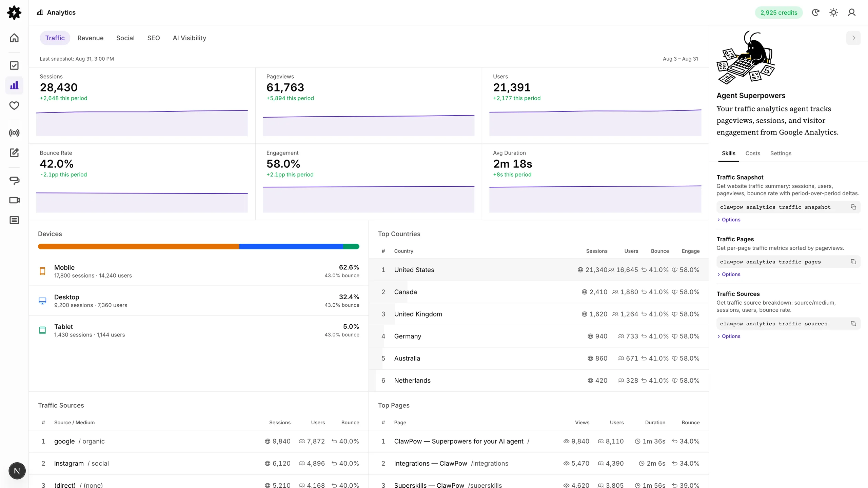This screenshot has width=868, height=488.
Task: Open the tasks checkbox icon in sidebar
Action: click(x=14, y=65)
